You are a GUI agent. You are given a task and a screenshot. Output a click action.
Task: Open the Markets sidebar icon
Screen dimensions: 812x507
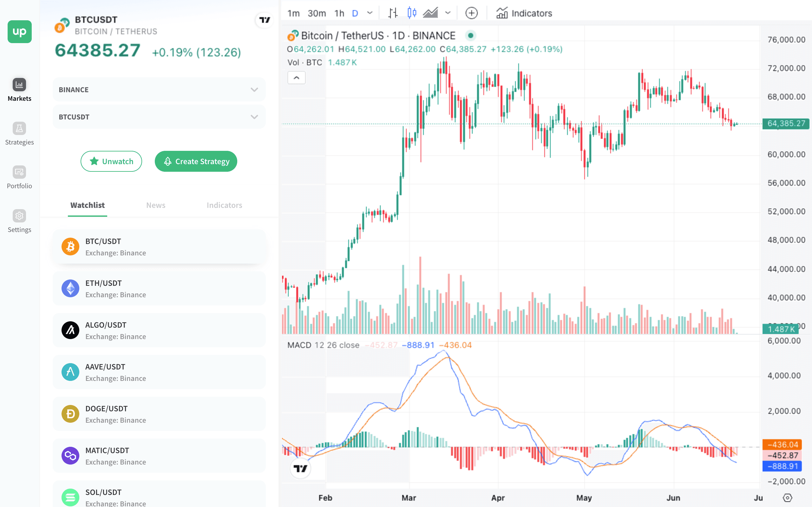pyautogui.click(x=19, y=85)
